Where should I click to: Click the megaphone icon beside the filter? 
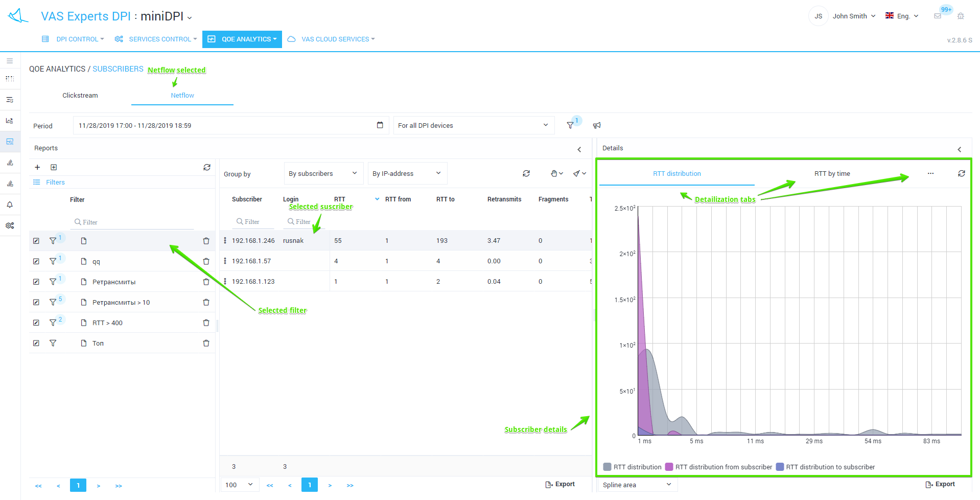pos(596,125)
